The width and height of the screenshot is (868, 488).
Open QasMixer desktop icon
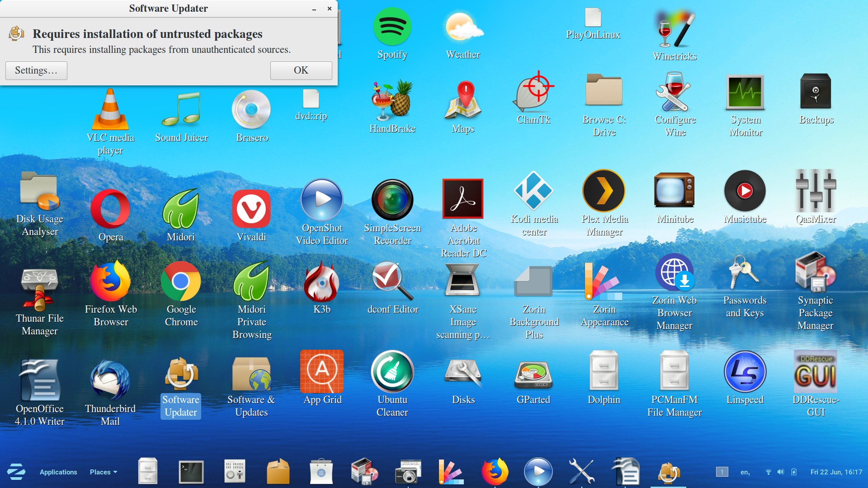click(816, 192)
